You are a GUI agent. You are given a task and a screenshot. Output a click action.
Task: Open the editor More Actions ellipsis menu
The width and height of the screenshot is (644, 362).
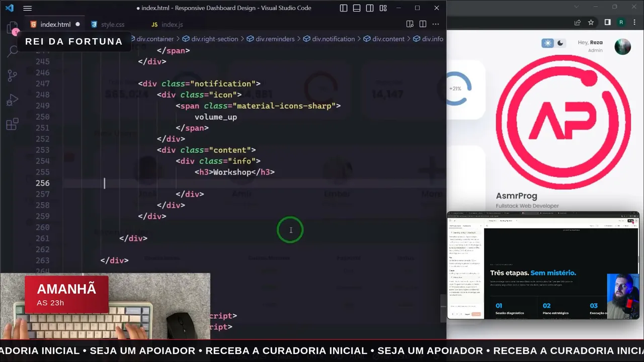[436, 24]
